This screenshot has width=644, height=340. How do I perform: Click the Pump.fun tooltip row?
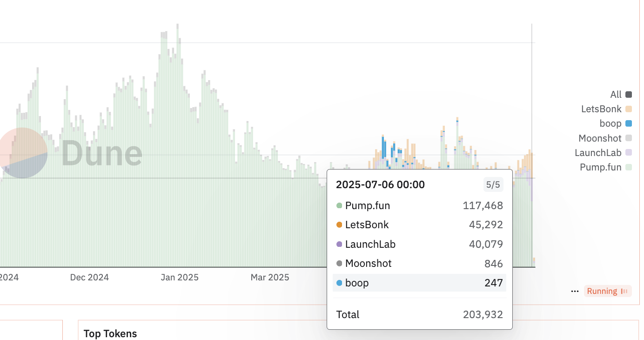coord(419,205)
